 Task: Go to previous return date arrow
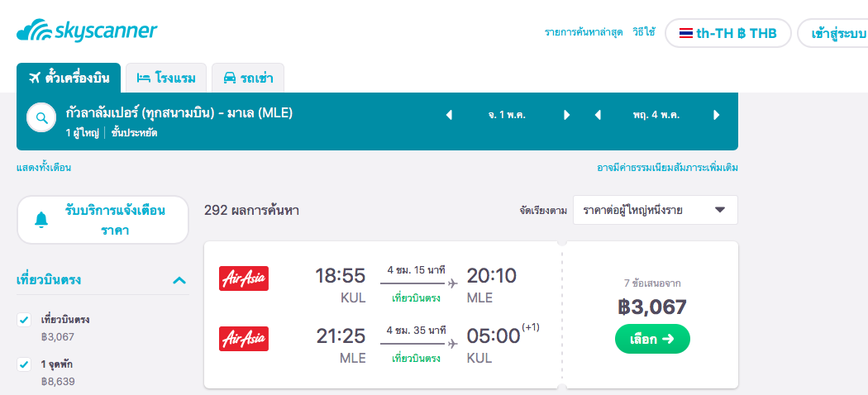(x=598, y=115)
